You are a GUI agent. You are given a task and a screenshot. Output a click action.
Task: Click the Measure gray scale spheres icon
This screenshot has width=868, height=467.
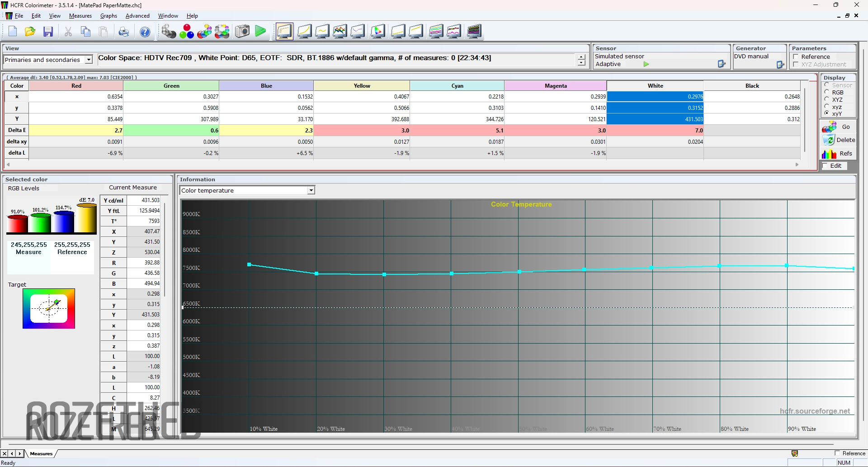click(169, 32)
